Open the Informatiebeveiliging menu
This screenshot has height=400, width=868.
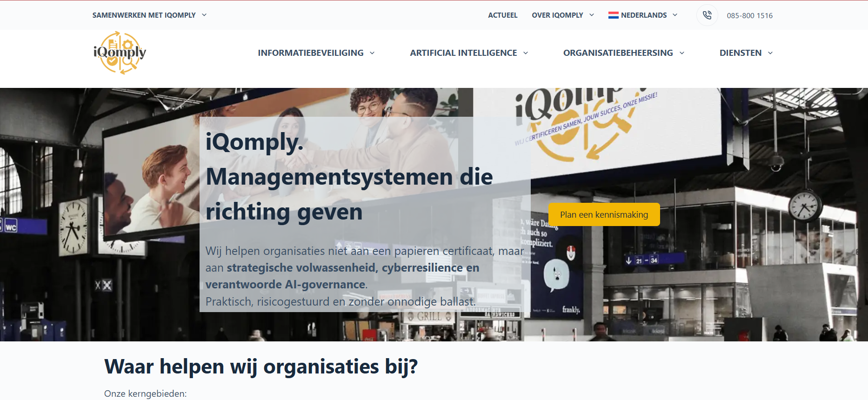point(311,53)
